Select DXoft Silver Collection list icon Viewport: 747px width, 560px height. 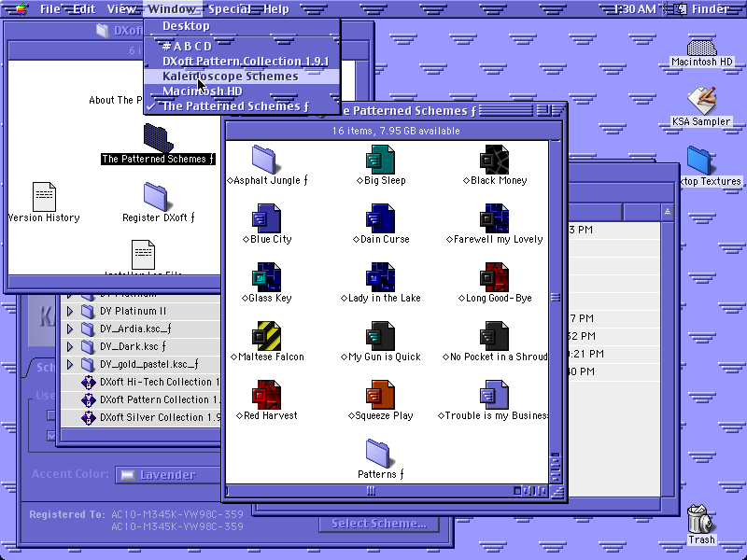88,417
